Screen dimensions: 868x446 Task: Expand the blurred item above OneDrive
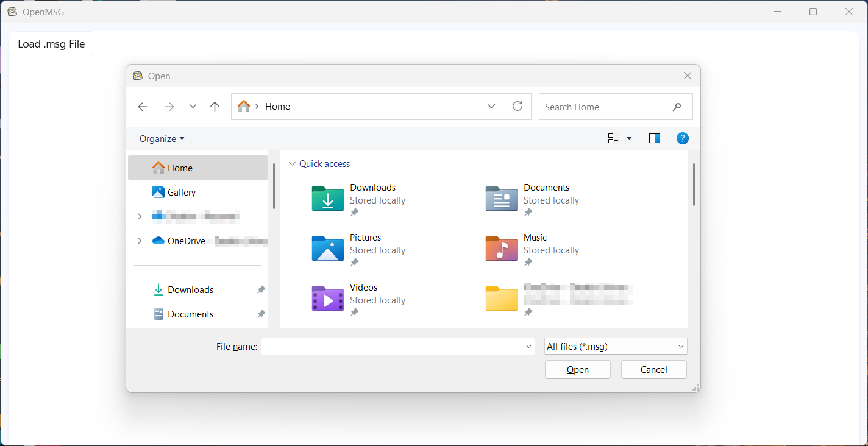(140, 216)
